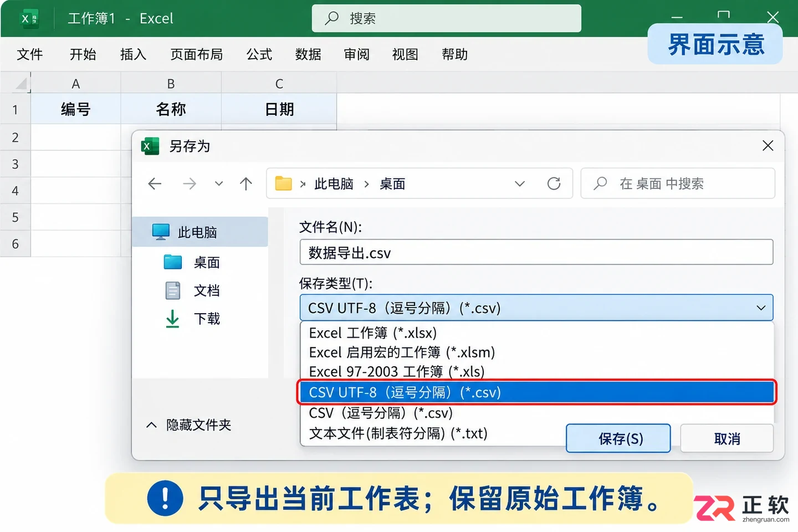
Task: Click the 保存(S) button
Action: click(618, 438)
